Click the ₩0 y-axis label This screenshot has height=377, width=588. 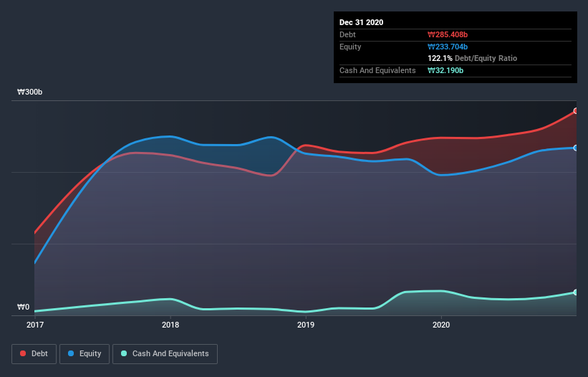23,307
